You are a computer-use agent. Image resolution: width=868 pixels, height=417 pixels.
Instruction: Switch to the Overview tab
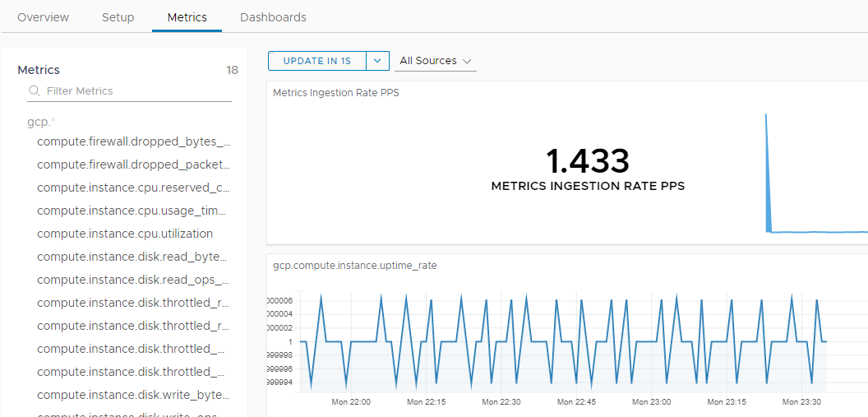[x=44, y=17]
